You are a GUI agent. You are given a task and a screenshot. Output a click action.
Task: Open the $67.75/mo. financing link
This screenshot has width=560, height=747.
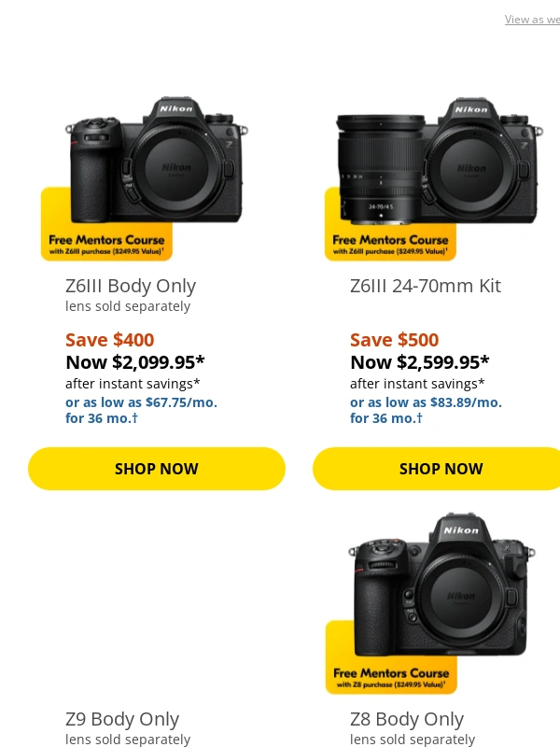(141, 410)
